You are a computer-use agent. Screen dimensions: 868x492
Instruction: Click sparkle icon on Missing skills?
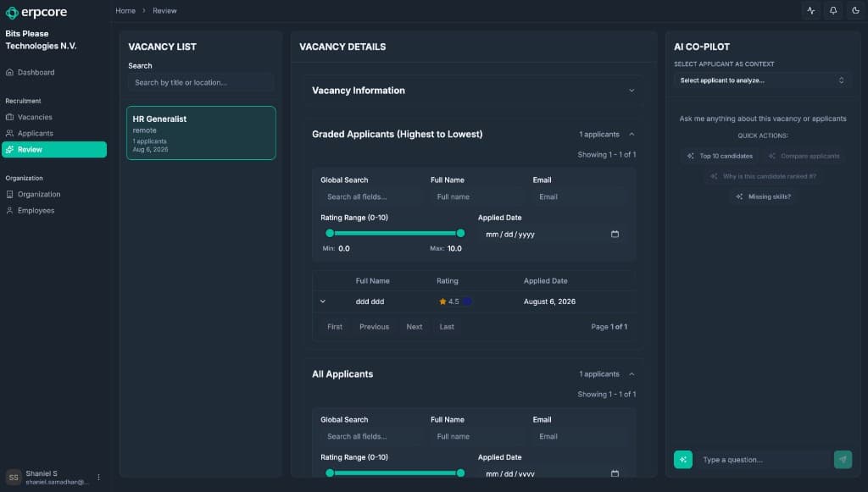point(739,196)
